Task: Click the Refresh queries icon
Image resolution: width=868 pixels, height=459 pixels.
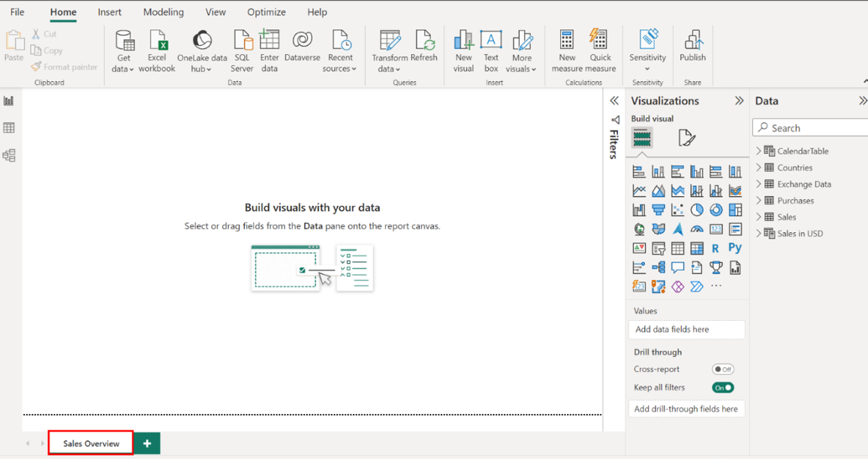Action: (x=424, y=41)
